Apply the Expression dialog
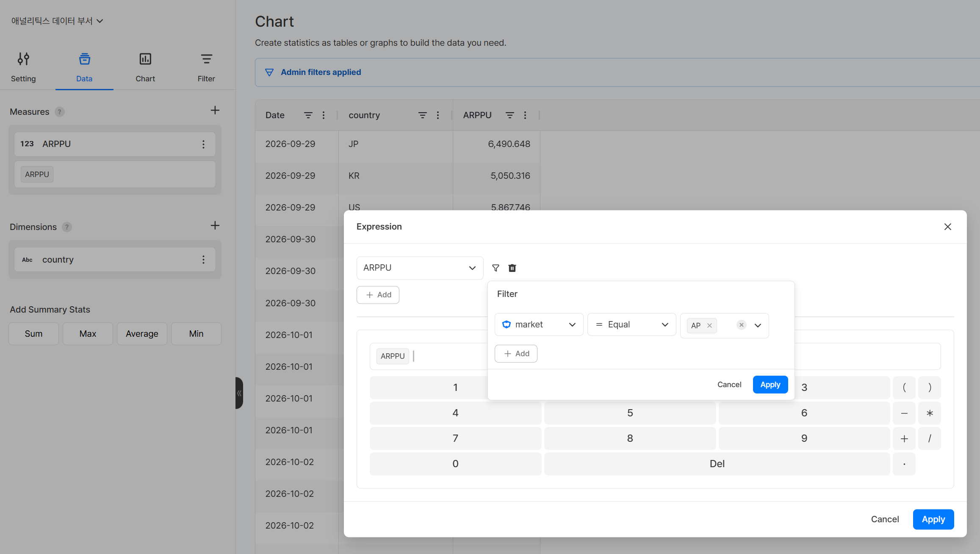This screenshot has height=554, width=980. click(933, 519)
